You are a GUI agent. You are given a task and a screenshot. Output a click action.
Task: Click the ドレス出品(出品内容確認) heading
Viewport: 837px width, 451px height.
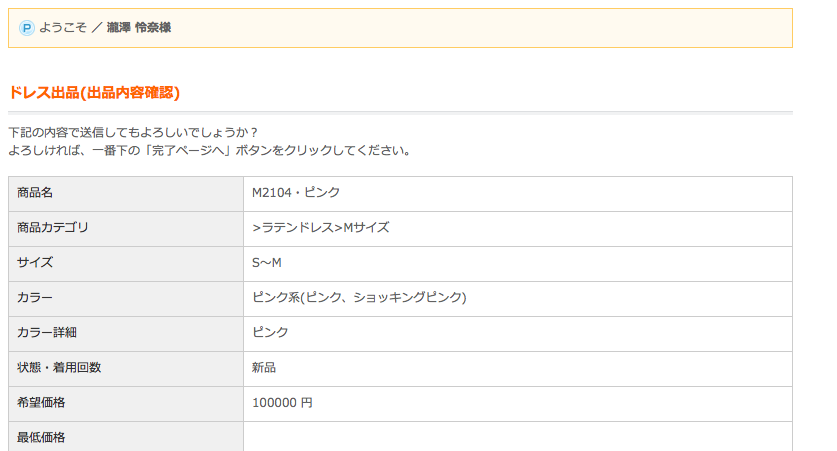(94, 92)
